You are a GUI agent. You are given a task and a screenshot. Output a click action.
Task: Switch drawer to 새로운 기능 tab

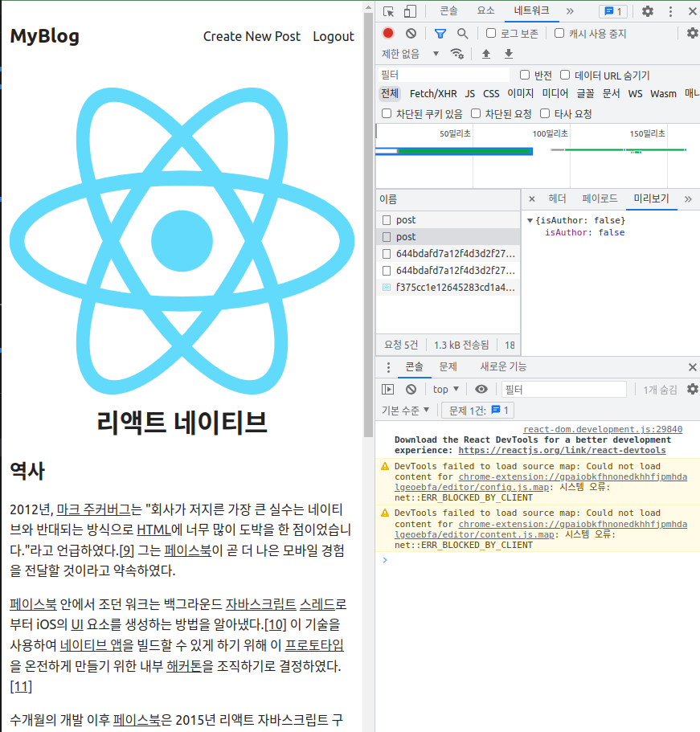(x=503, y=367)
